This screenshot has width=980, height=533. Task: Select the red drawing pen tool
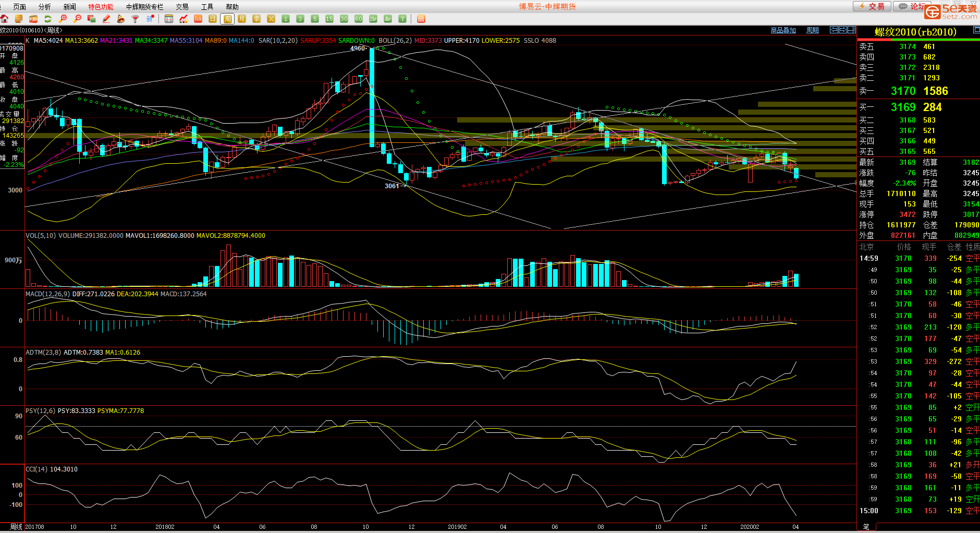coord(106,19)
